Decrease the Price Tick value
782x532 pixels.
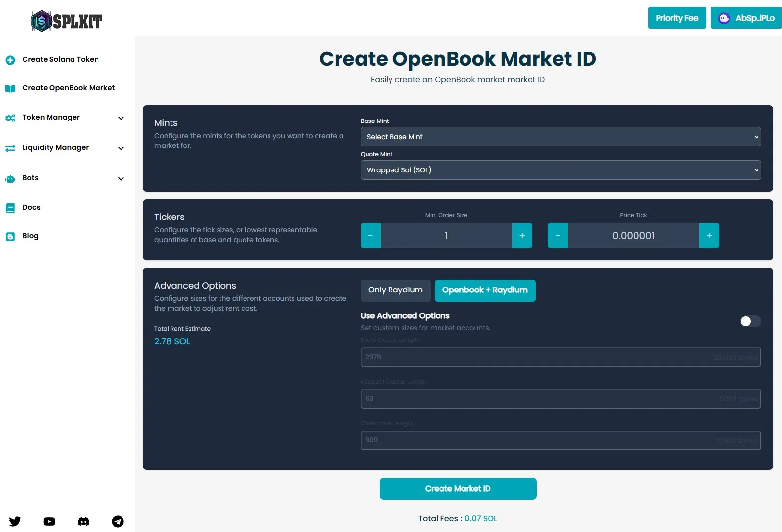point(558,236)
